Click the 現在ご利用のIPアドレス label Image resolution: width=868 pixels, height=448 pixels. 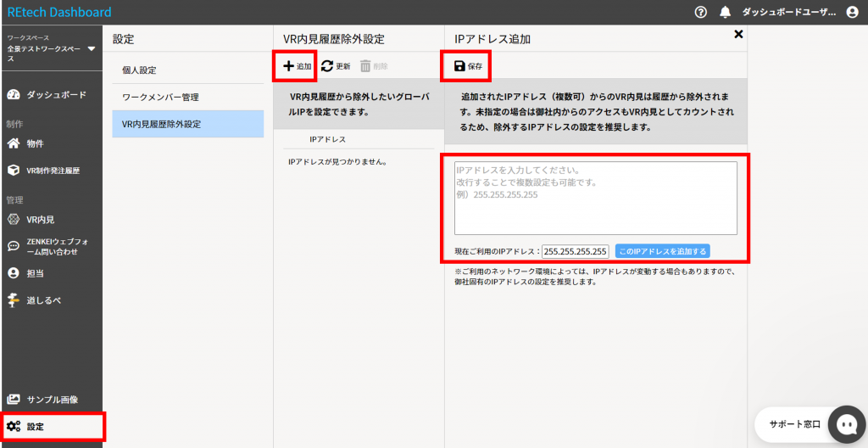(x=497, y=251)
